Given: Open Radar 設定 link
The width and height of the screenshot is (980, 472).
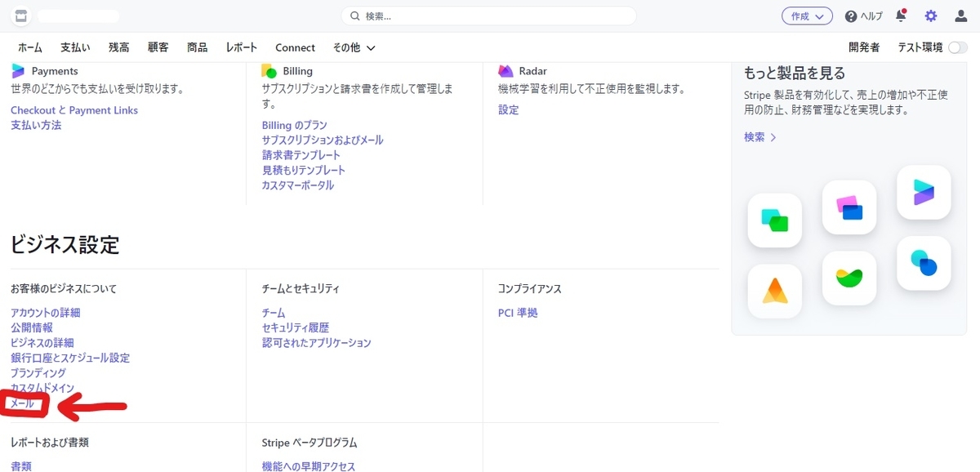Looking at the screenshot, I should (509, 110).
